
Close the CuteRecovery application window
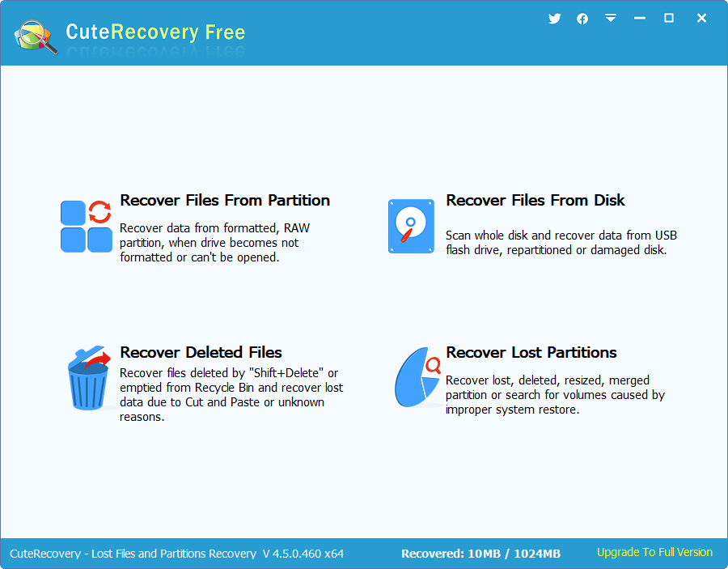[701, 19]
